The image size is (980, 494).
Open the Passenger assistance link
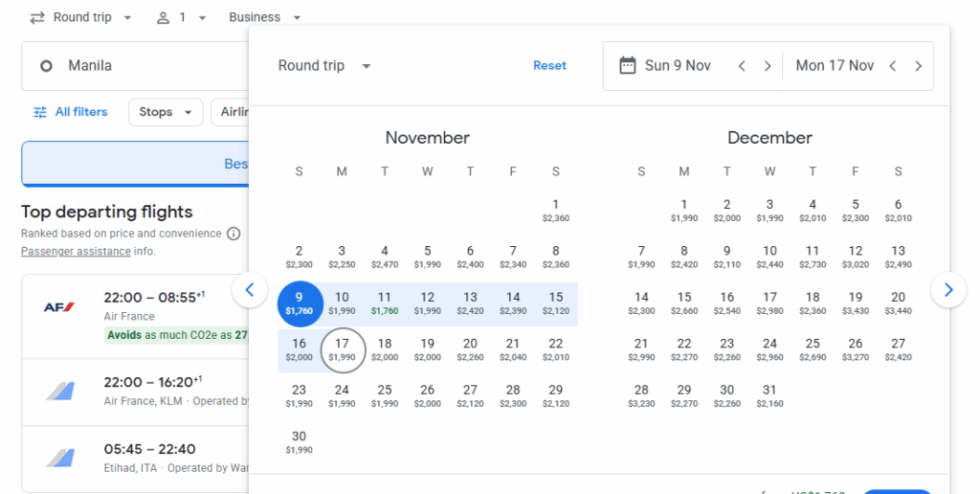coord(76,252)
